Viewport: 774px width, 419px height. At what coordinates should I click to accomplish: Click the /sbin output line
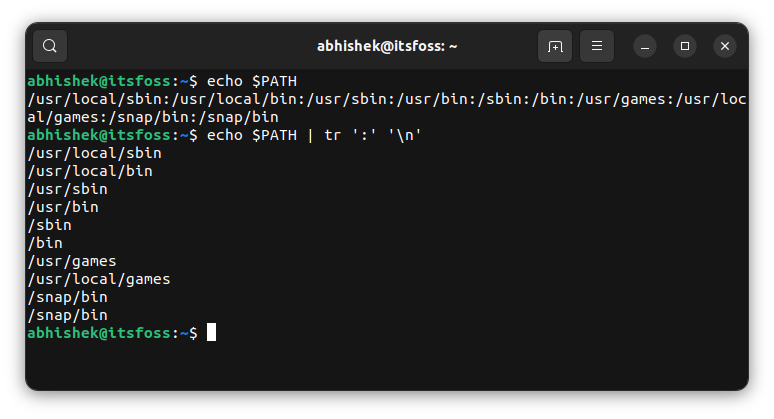[50, 225]
